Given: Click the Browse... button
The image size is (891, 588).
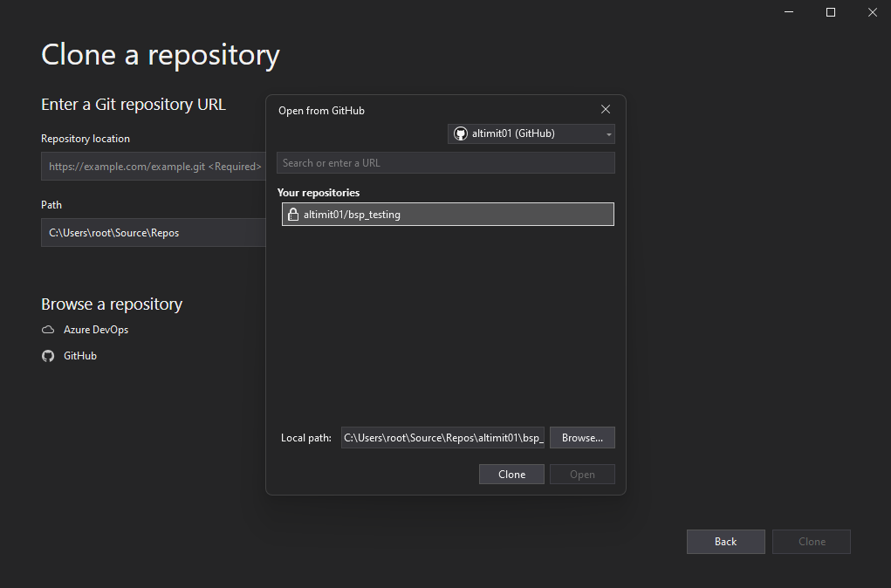Looking at the screenshot, I should 582,437.
